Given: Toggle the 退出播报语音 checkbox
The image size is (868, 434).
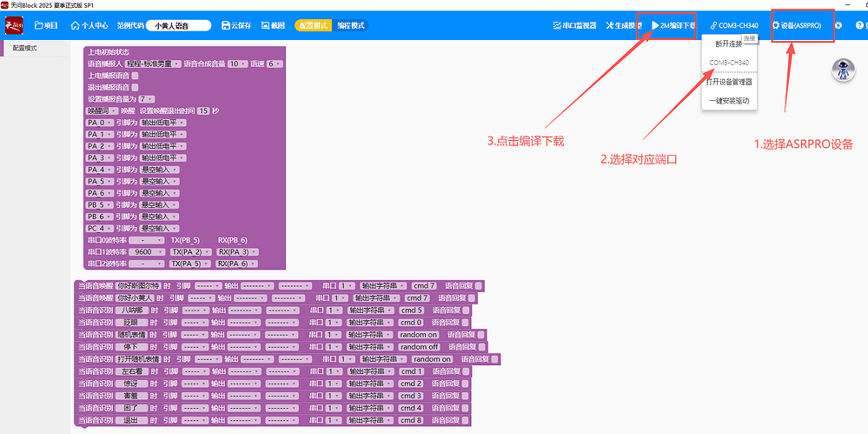Looking at the screenshot, I should tap(135, 87).
